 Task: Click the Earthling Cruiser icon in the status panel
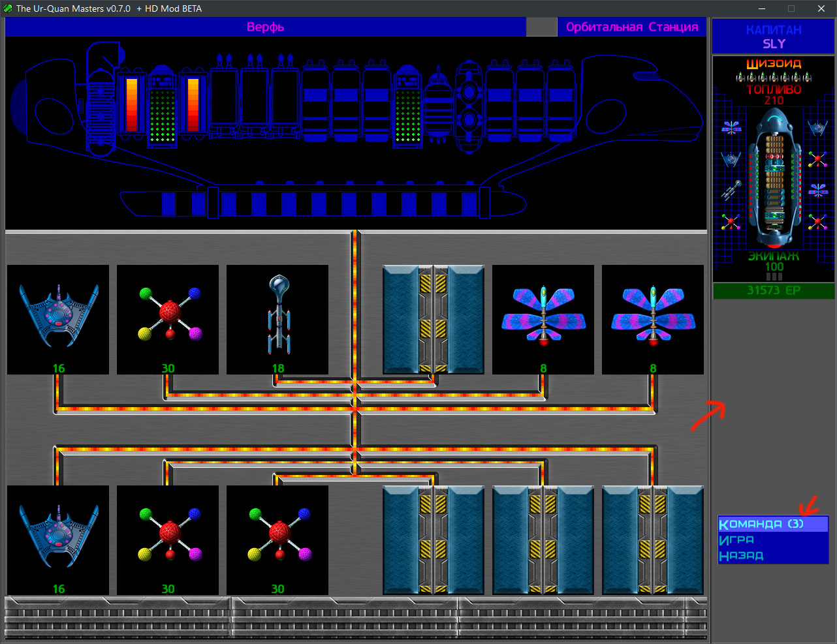tap(731, 190)
